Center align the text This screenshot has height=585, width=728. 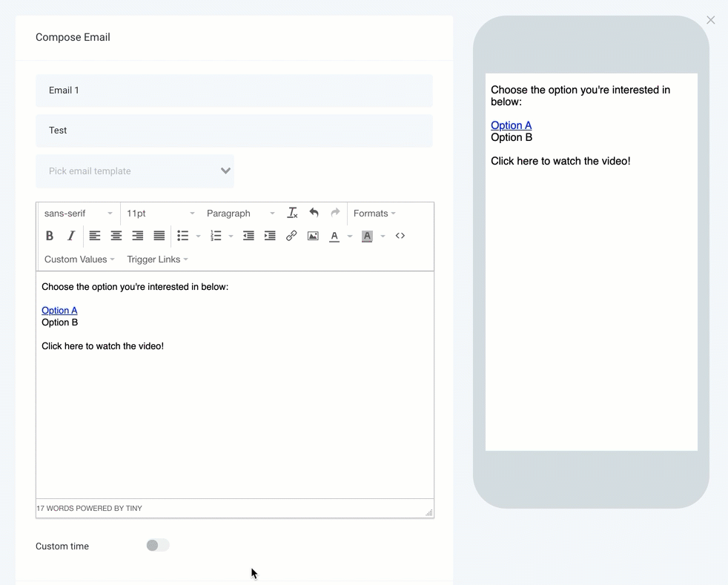point(116,236)
